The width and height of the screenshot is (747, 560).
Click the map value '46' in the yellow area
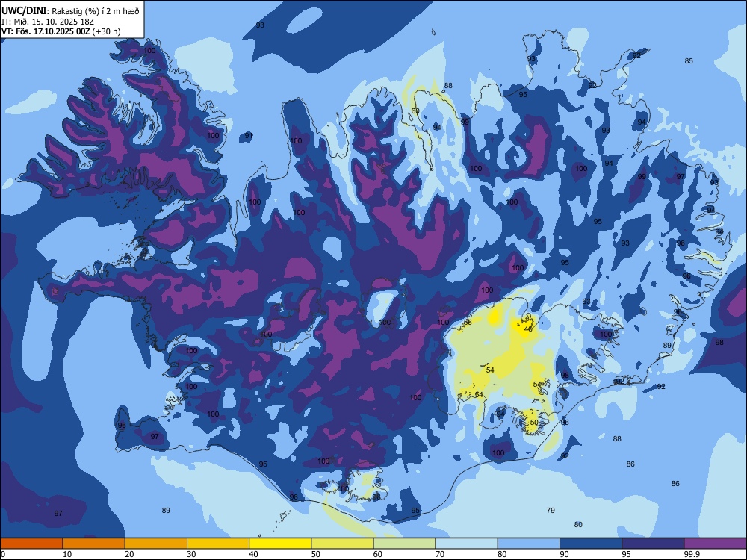click(x=528, y=329)
